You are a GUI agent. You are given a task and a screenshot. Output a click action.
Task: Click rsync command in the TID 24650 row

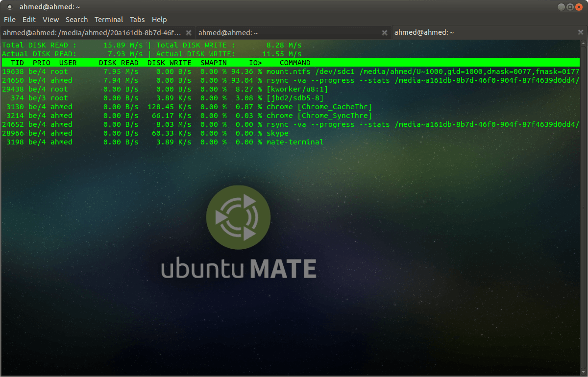coord(423,80)
